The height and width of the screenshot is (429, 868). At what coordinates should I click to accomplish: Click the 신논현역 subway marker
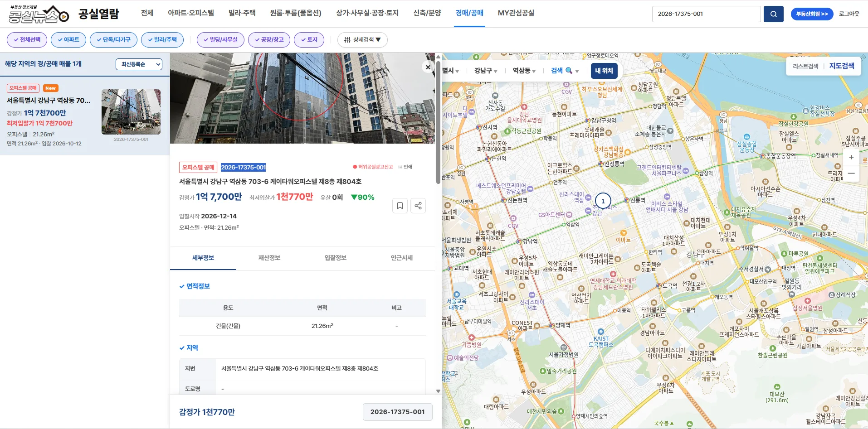pyautogui.click(x=504, y=200)
